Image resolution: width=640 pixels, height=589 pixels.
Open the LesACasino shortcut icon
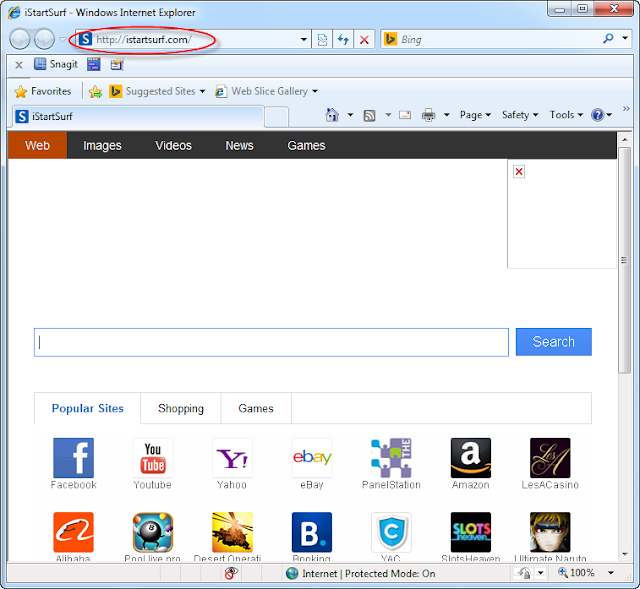(x=550, y=458)
